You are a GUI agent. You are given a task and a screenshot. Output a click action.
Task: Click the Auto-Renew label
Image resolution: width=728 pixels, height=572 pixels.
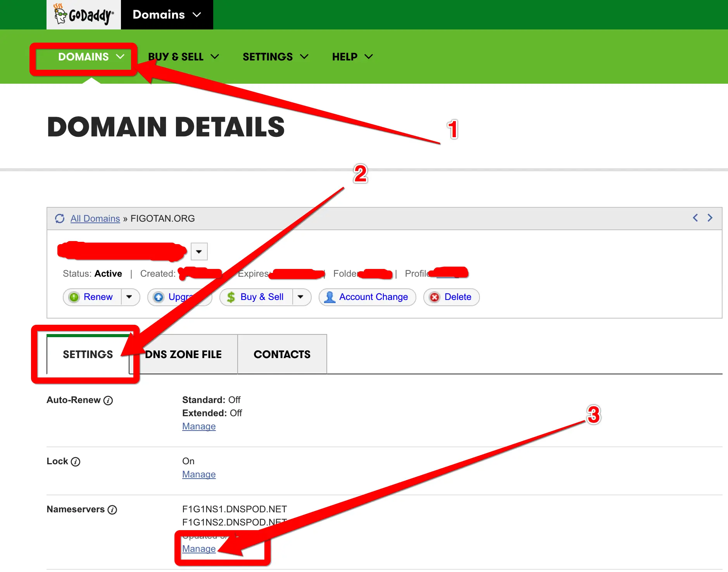(x=74, y=400)
